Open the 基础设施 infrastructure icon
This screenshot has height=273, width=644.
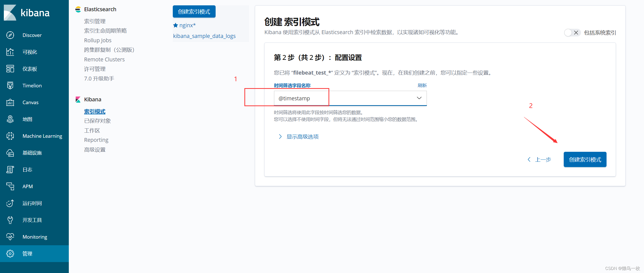click(x=10, y=153)
